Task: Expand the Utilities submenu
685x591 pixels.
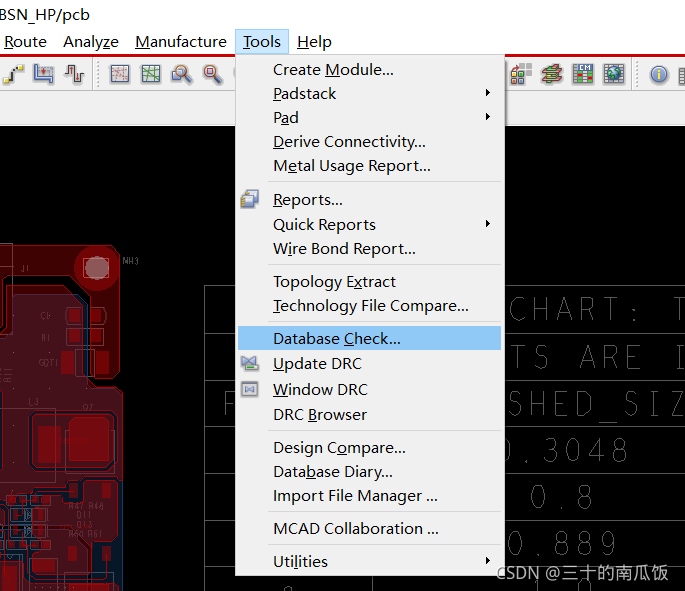Action: (370, 561)
